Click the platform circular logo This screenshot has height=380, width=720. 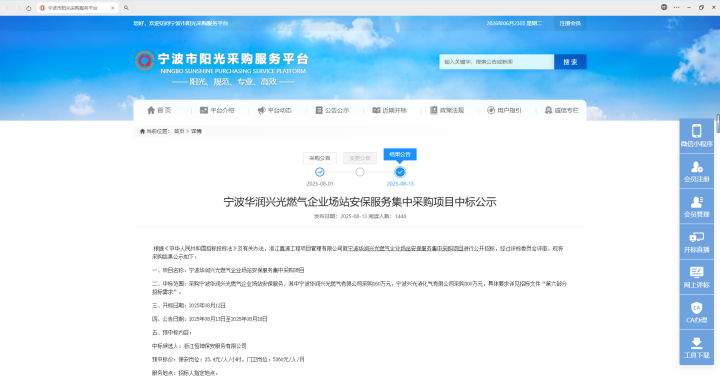click(x=144, y=61)
